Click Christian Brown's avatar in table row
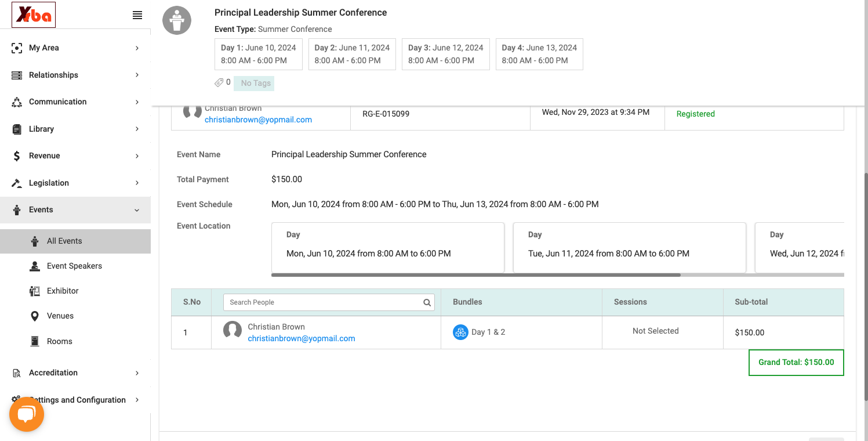Image resolution: width=868 pixels, height=441 pixels. point(233,330)
